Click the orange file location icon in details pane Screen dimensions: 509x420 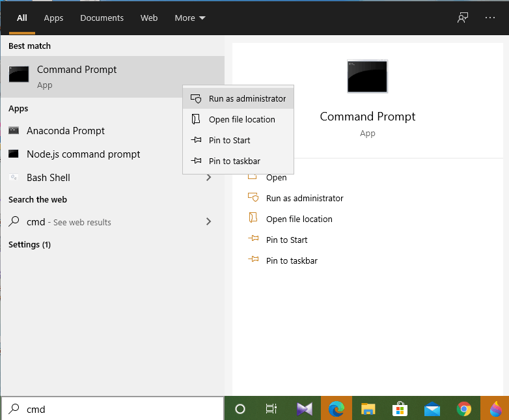(x=253, y=217)
